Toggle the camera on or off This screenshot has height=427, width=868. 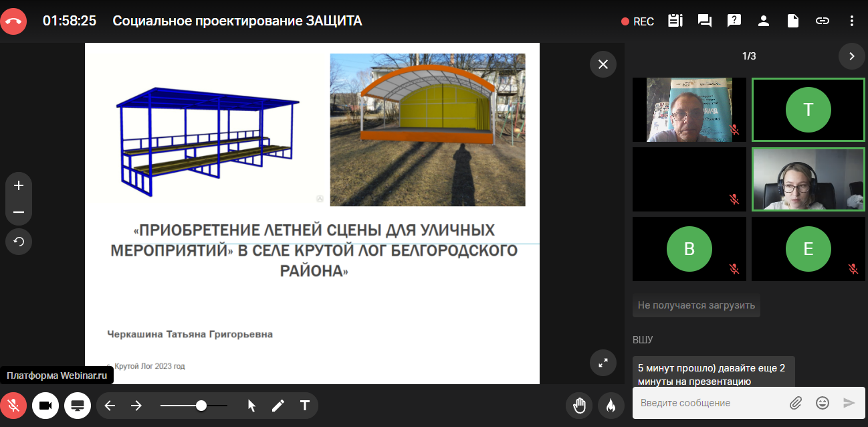(x=45, y=406)
